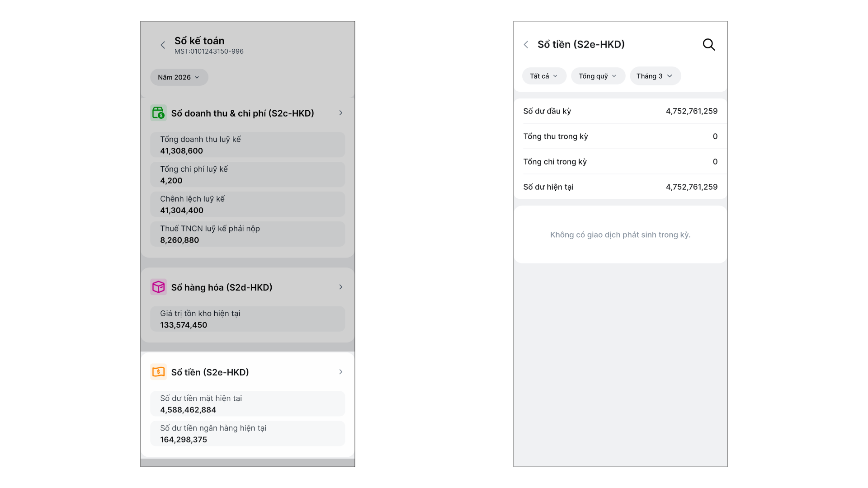The width and height of the screenshot is (868, 488).
Task: Open the Tổng quỹ fund dropdown
Action: pos(598,76)
